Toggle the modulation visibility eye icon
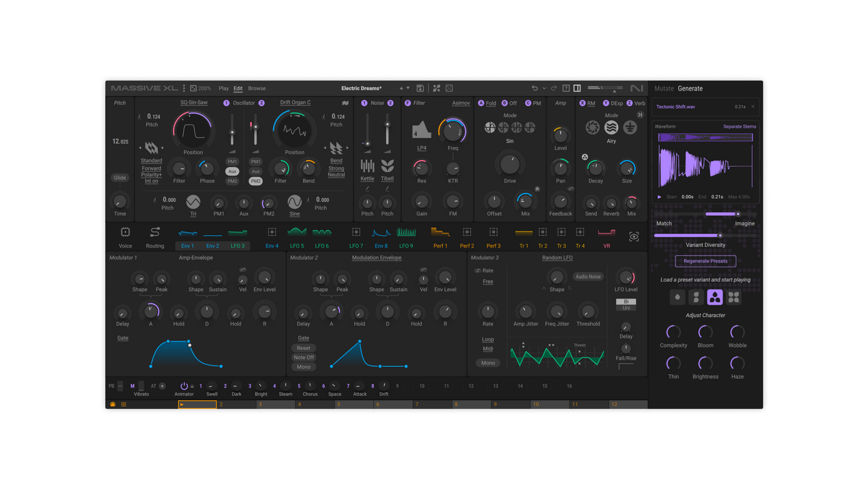Image resolution: width=868 pixels, height=489 pixels. [634, 237]
